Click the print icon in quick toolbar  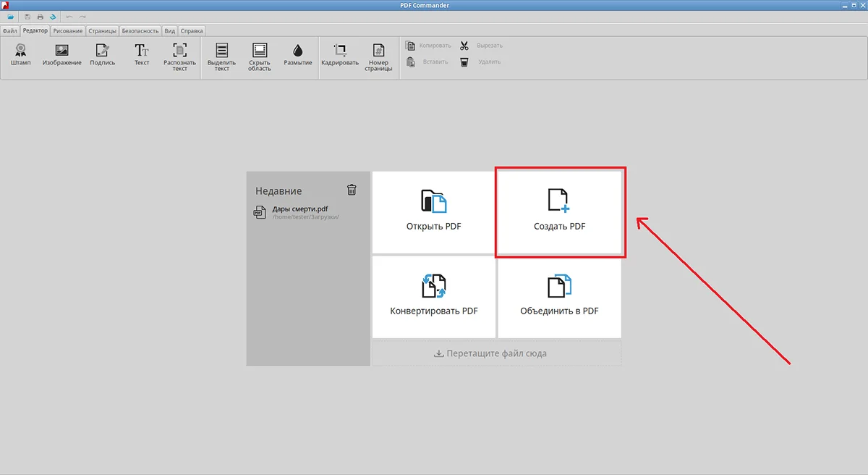coord(41,17)
